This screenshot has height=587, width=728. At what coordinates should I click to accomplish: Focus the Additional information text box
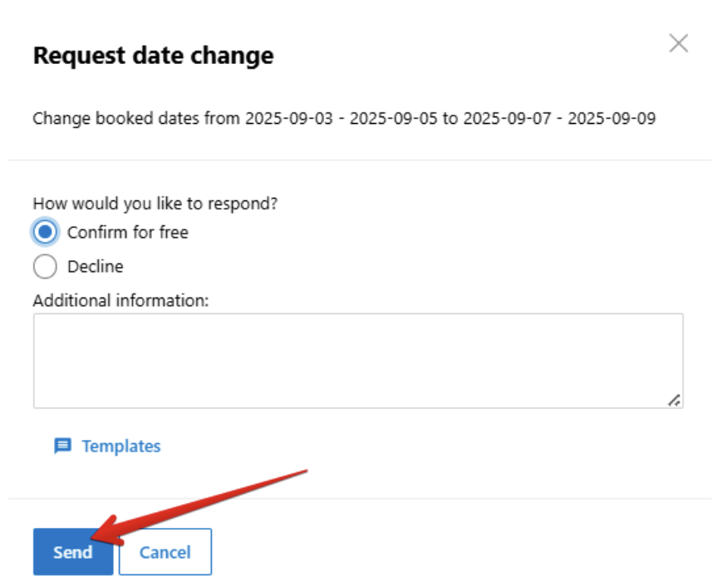pyautogui.click(x=358, y=361)
